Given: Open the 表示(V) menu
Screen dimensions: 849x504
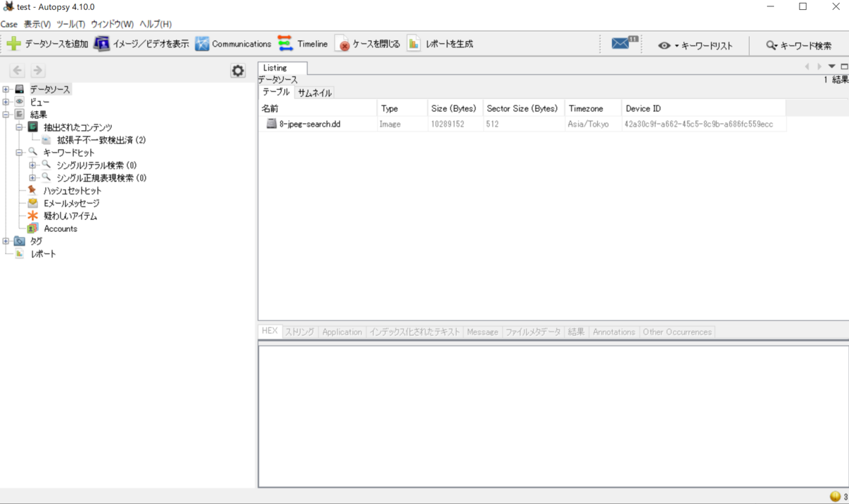Looking at the screenshot, I should (x=37, y=24).
